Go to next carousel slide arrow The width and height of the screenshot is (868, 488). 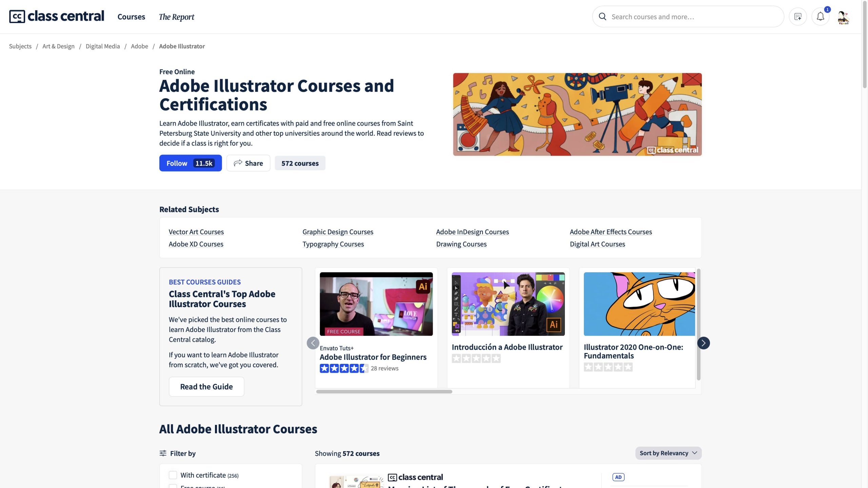pos(703,343)
